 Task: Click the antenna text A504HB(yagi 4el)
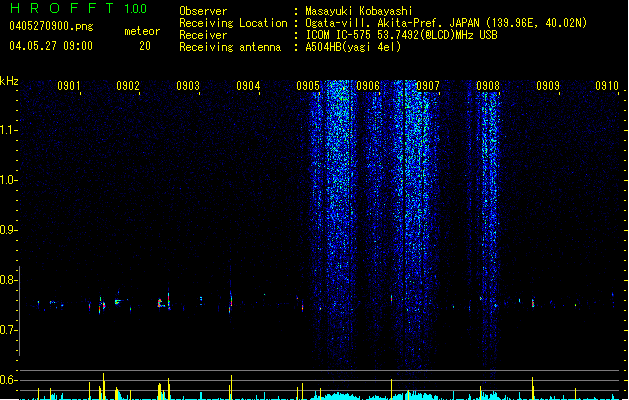353,47
